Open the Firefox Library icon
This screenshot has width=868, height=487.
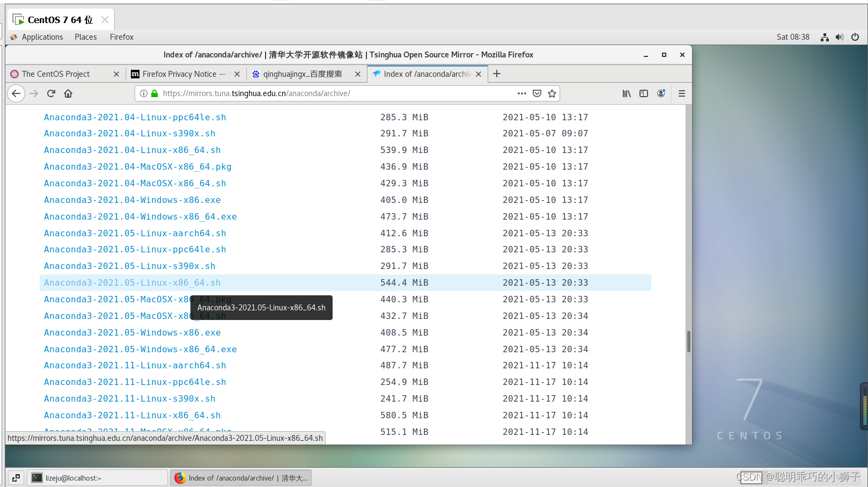626,93
